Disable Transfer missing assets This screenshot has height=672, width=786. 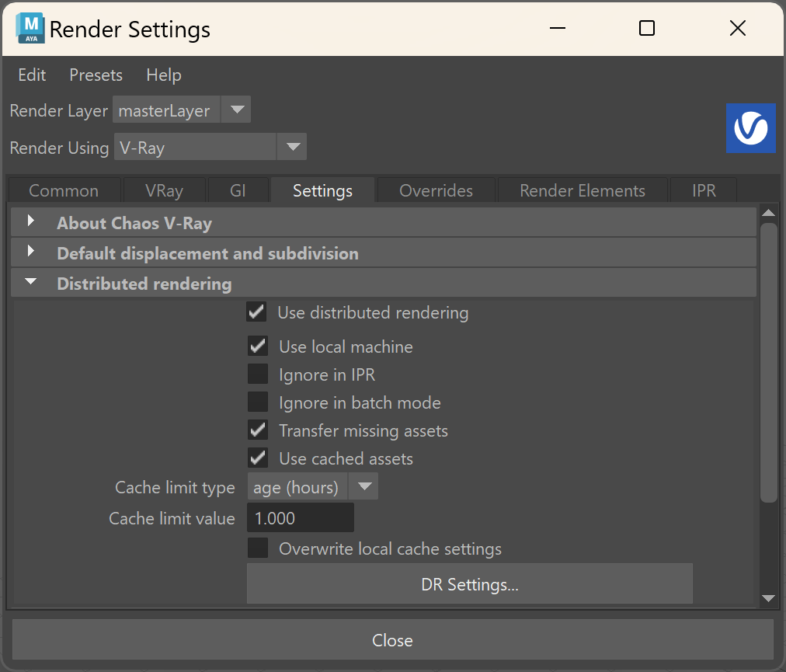[258, 430]
